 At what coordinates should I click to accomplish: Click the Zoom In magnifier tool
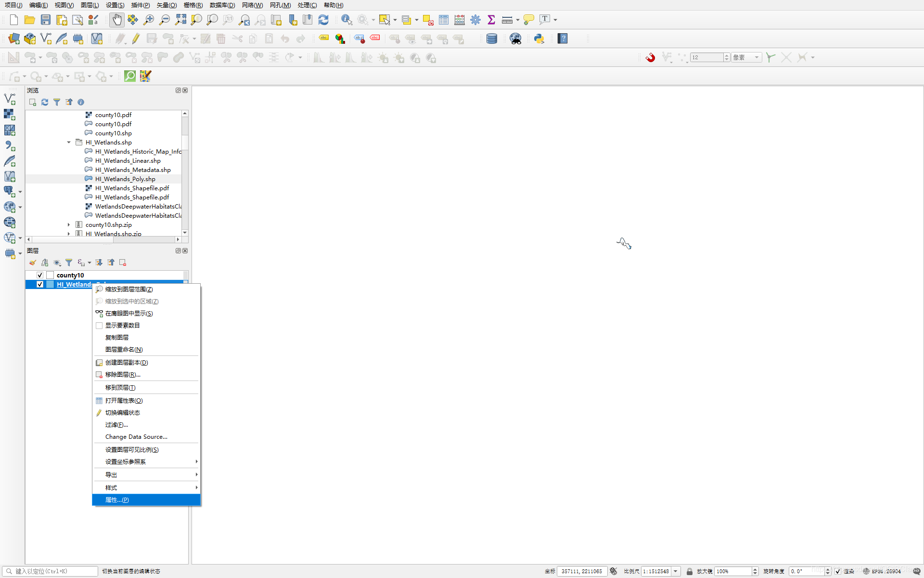click(149, 20)
